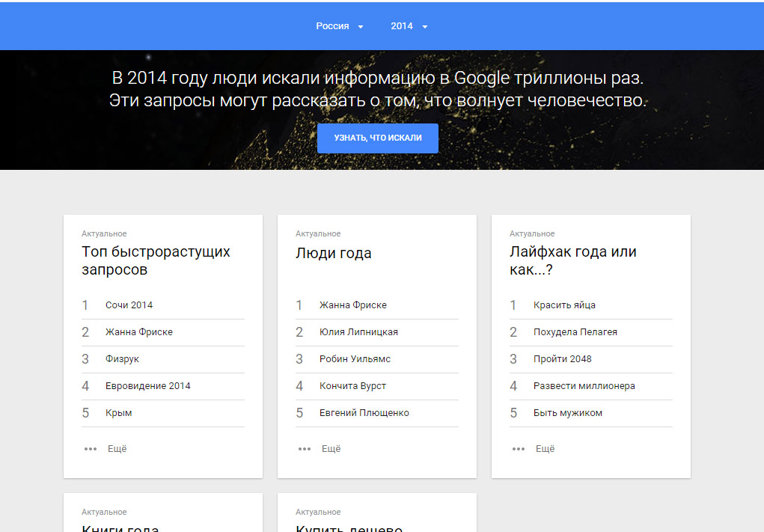The image size is (764, 532).
Task: Click ellipsis icon in Топ быстрорастущих запросов card
Action: point(90,449)
